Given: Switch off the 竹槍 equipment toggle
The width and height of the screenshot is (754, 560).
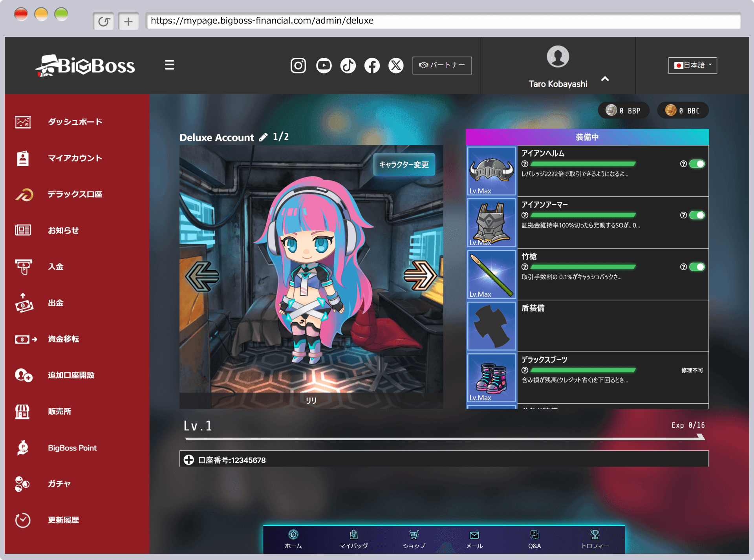Looking at the screenshot, I should [697, 267].
